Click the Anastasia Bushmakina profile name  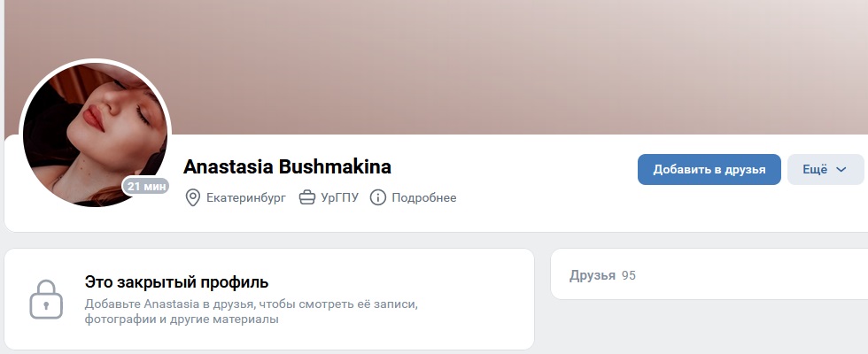(287, 166)
